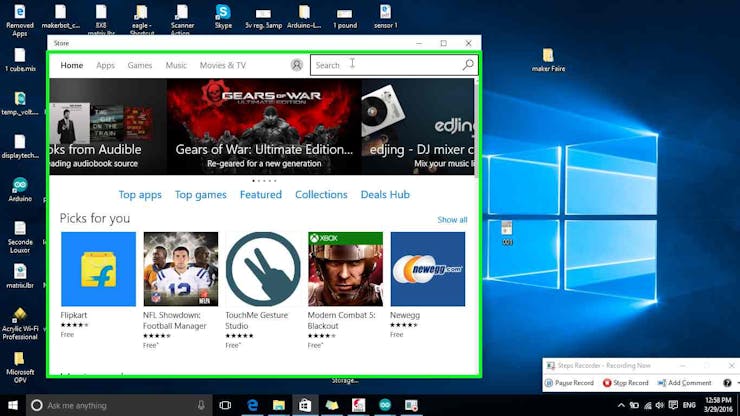Click the search magnifier icon in Store
This screenshot has width=740, height=416.
[x=468, y=65]
